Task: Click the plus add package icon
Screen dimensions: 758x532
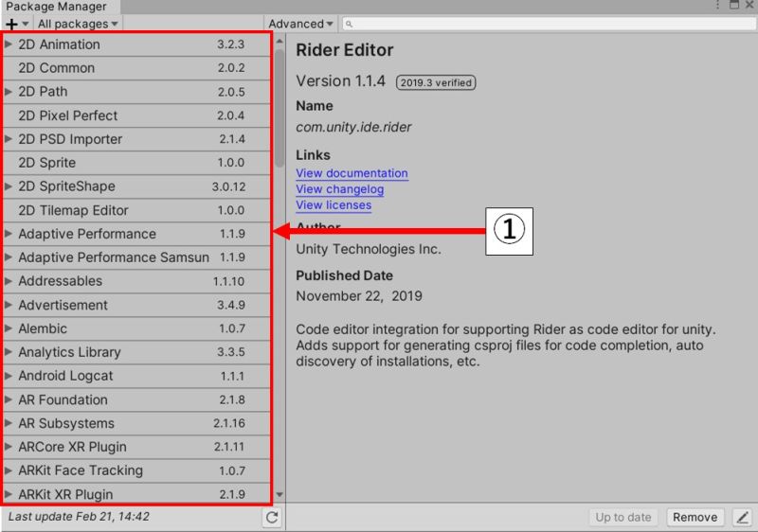Action: pos(11,24)
